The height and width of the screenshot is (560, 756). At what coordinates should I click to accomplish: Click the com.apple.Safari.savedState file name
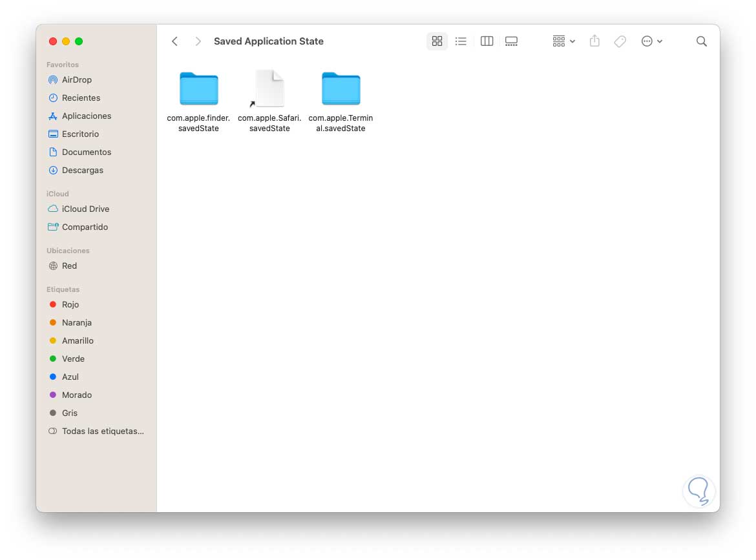[269, 123]
